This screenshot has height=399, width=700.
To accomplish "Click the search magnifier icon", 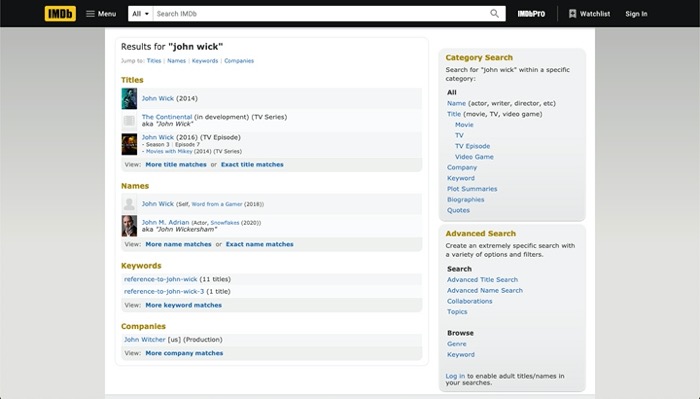I will click(494, 14).
